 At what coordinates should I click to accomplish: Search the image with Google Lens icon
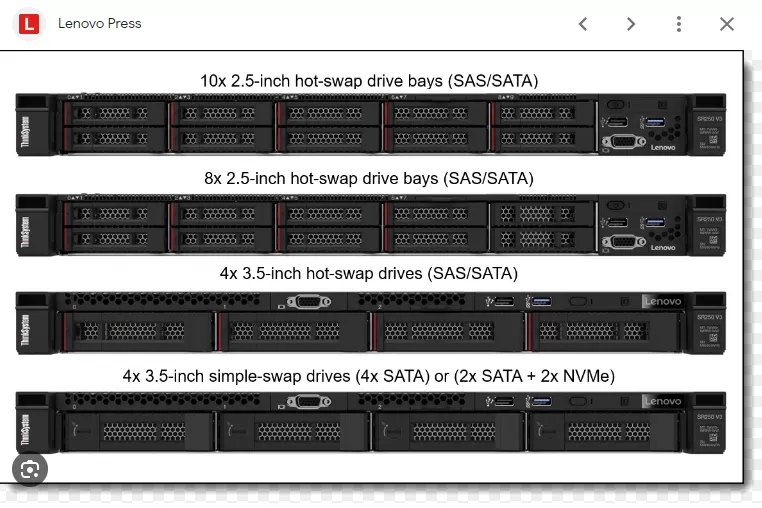pyautogui.click(x=30, y=468)
